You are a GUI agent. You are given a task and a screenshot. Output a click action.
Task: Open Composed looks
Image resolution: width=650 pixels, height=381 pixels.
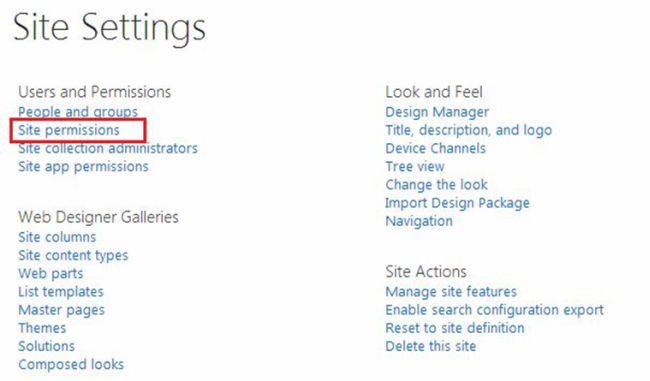(x=71, y=365)
